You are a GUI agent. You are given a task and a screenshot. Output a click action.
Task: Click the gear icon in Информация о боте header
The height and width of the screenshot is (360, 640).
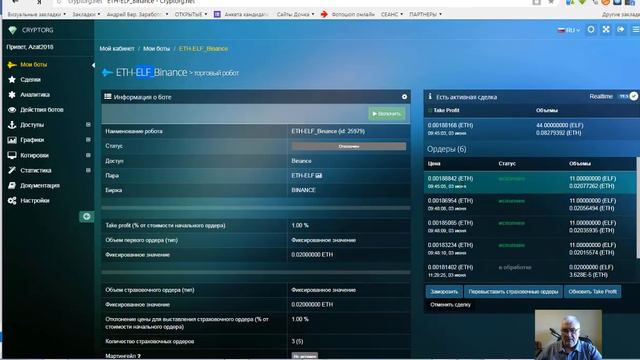coord(404,97)
